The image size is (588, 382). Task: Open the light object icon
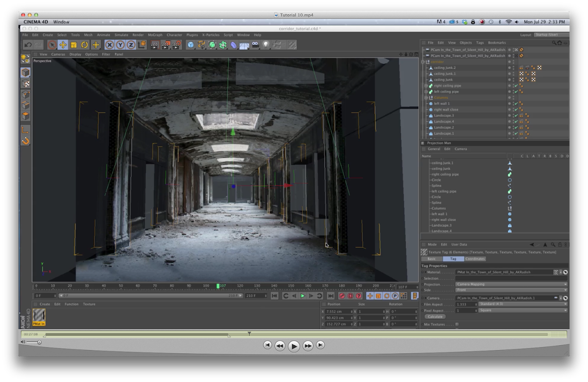[x=266, y=45]
